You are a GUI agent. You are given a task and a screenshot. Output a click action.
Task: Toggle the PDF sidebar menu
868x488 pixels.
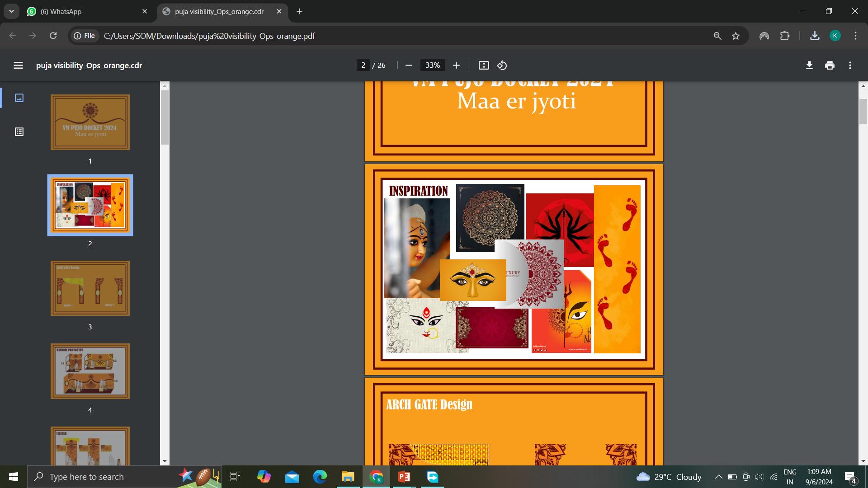pyautogui.click(x=18, y=66)
